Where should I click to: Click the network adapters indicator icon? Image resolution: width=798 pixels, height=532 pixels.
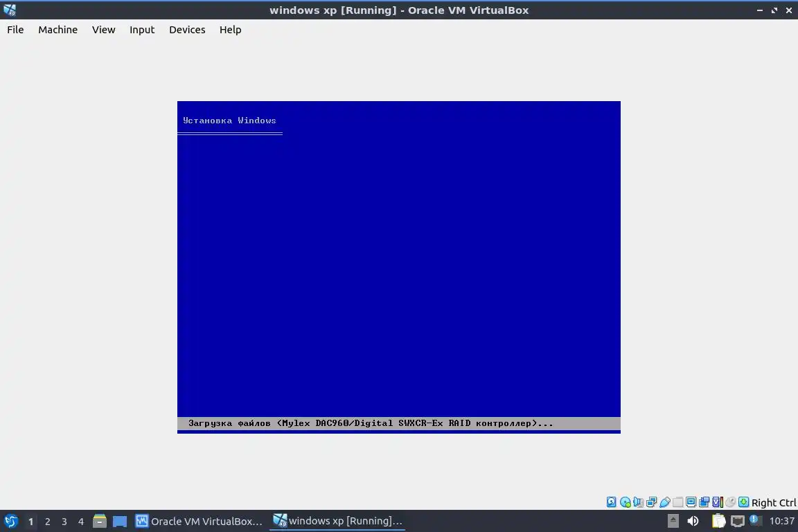pos(651,502)
